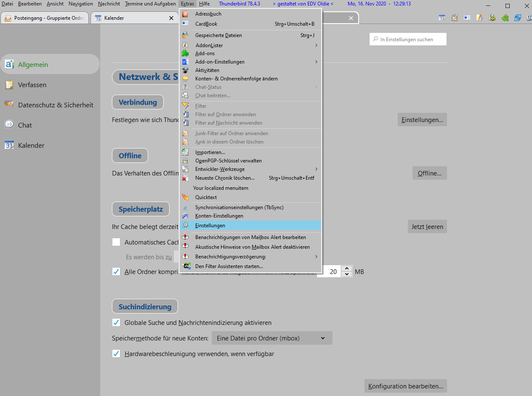Select Akustische Hinweise von Mailbox Alert deaktivieren

click(250, 247)
